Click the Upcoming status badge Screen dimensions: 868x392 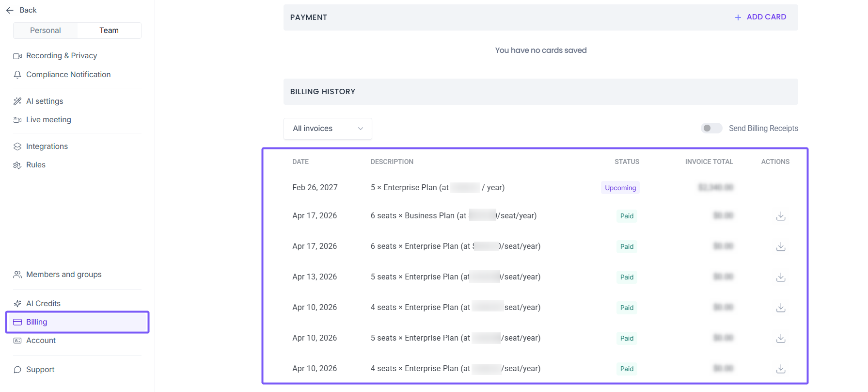[x=620, y=188]
